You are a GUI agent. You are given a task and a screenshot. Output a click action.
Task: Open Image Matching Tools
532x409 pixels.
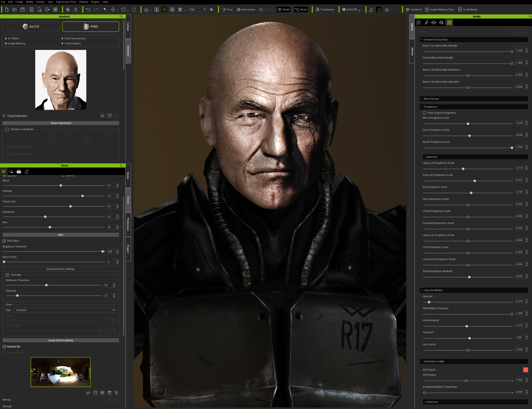coord(439,10)
